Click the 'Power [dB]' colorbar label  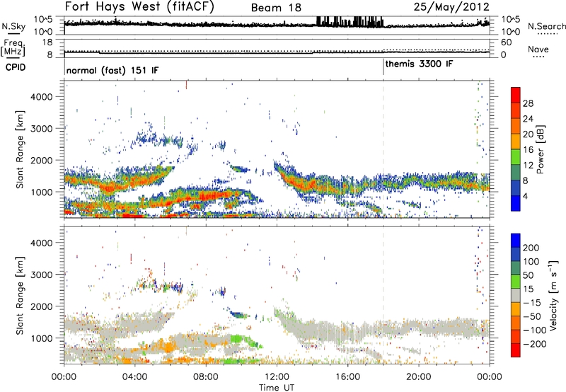(x=540, y=149)
